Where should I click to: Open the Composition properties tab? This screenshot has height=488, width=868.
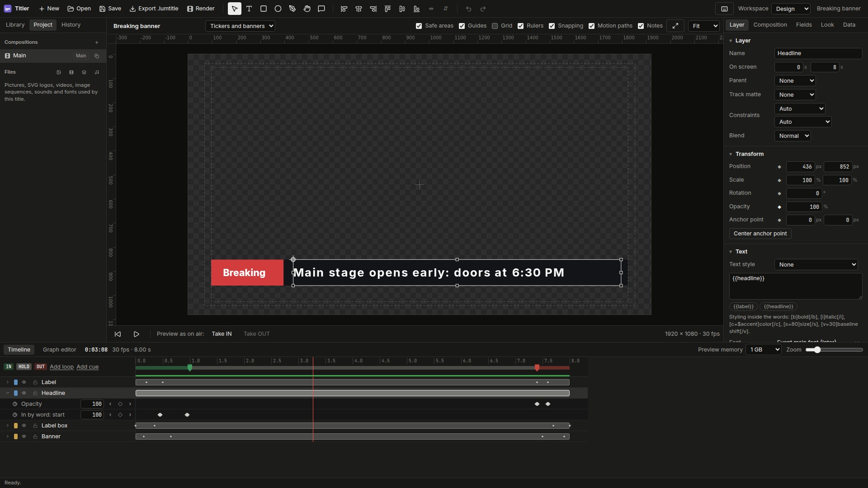tap(770, 25)
